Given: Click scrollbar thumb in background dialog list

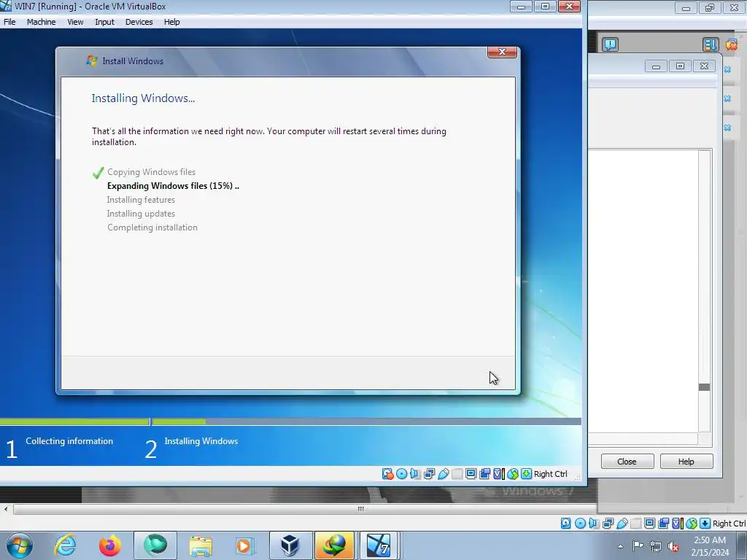Looking at the screenshot, I should pos(704,386).
